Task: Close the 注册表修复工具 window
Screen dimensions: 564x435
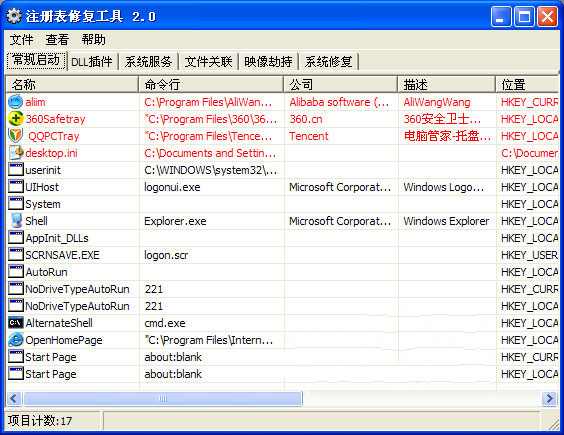Action: point(547,17)
